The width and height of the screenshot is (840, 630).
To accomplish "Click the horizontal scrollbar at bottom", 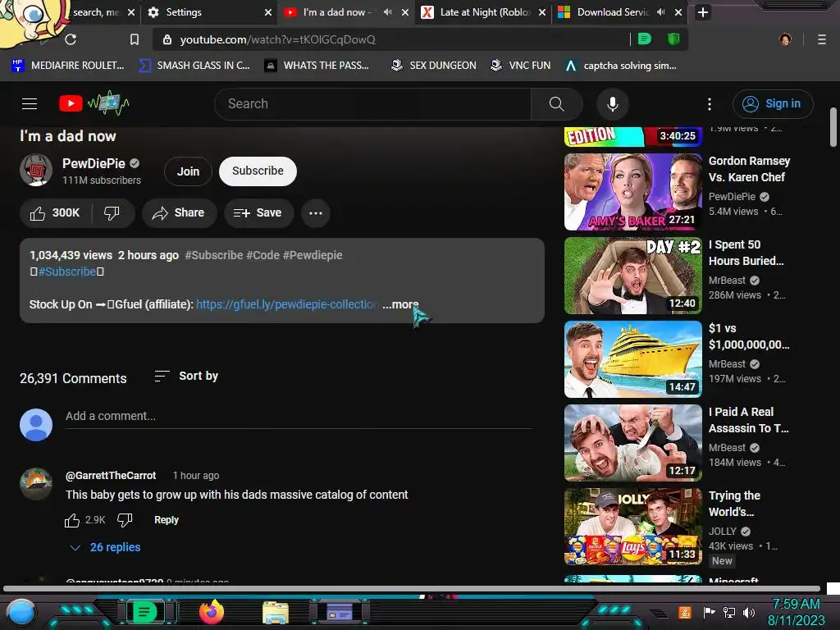I will point(412,588).
